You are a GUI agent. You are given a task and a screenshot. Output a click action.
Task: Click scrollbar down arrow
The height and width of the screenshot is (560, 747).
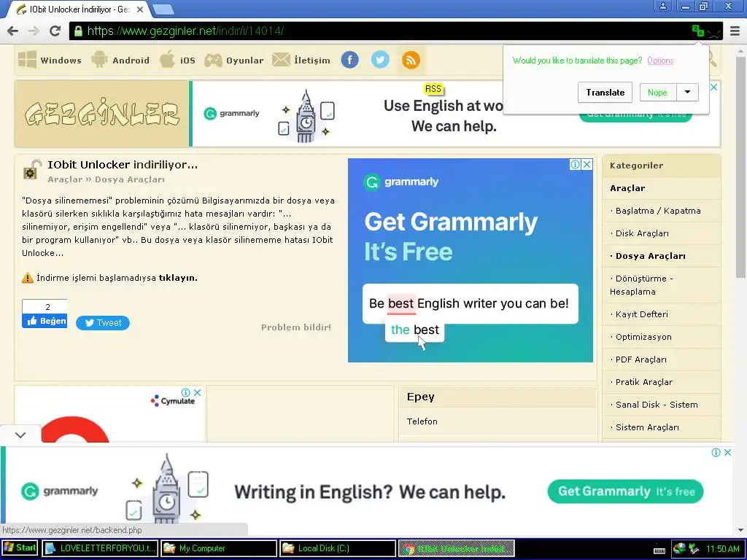(740, 530)
